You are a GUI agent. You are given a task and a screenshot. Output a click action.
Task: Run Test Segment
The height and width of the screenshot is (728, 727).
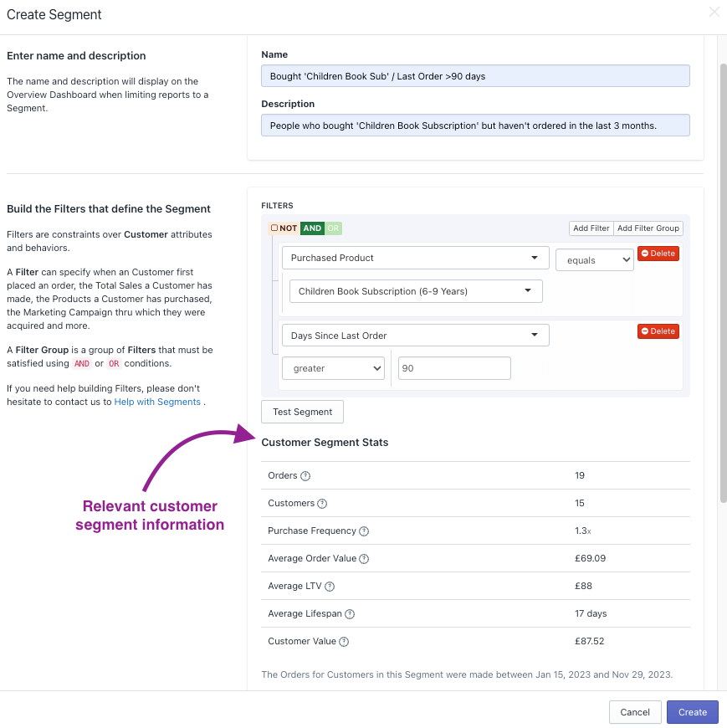click(x=302, y=412)
